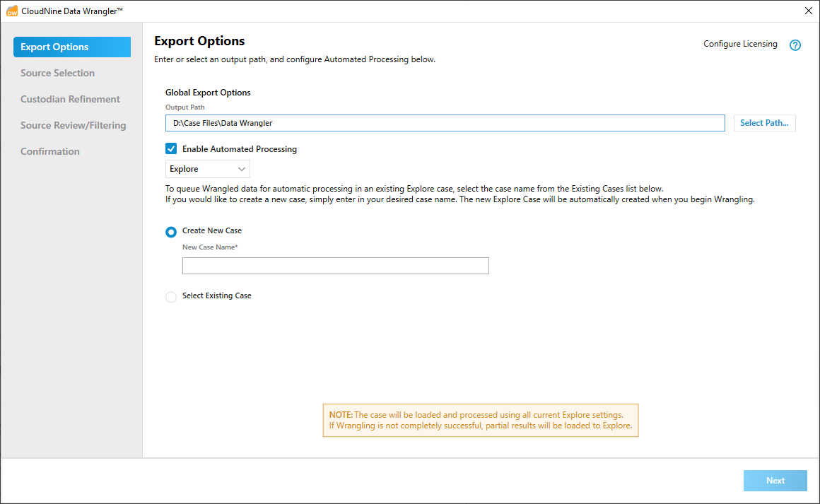Switch to Custodian Refinement step
Image resolution: width=820 pixels, height=504 pixels.
[70, 100]
